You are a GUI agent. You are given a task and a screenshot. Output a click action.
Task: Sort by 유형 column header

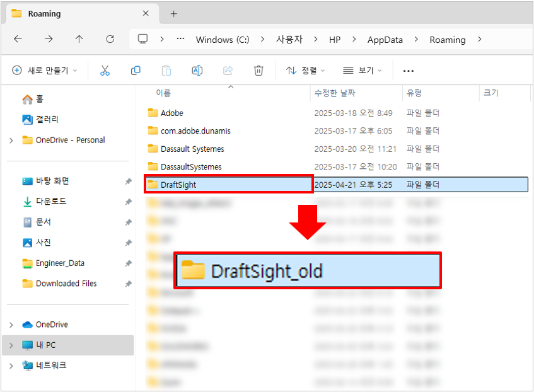(x=414, y=93)
